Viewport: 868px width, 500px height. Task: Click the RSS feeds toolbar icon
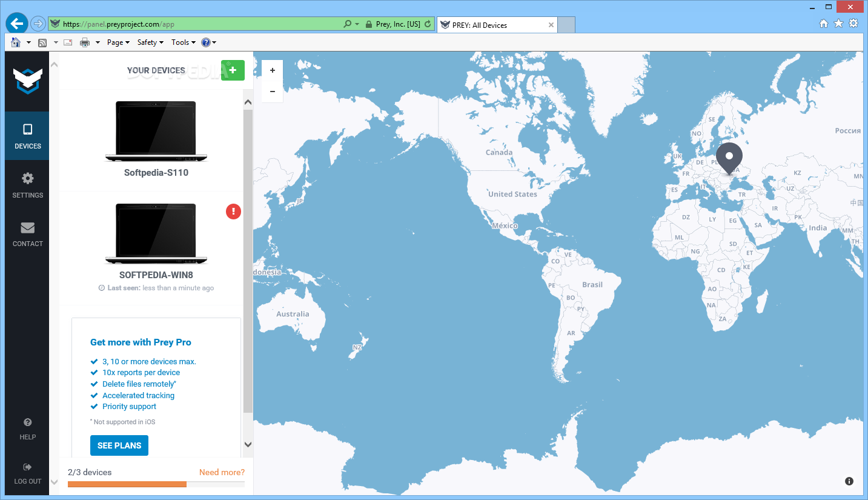click(42, 42)
